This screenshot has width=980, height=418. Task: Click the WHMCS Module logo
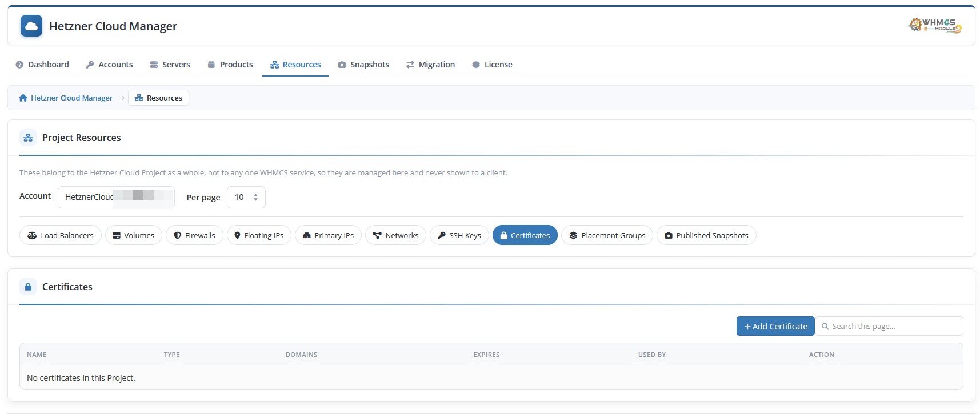point(935,26)
